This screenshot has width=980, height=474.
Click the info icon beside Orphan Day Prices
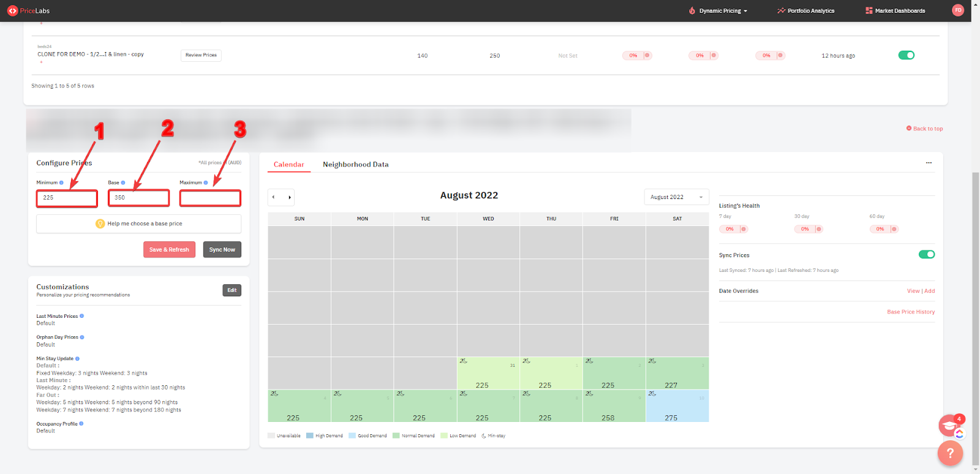(82, 337)
